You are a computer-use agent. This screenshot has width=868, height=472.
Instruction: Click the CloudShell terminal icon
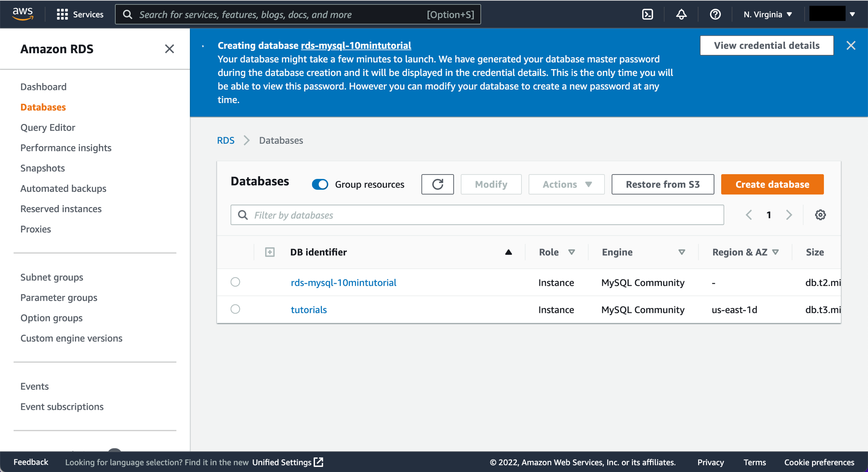pyautogui.click(x=648, y=14)
